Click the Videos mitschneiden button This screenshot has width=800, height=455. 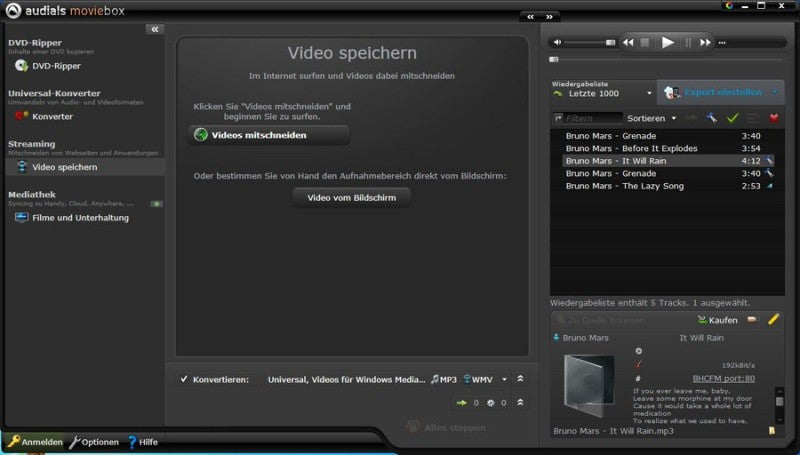[x=268, y=135]
